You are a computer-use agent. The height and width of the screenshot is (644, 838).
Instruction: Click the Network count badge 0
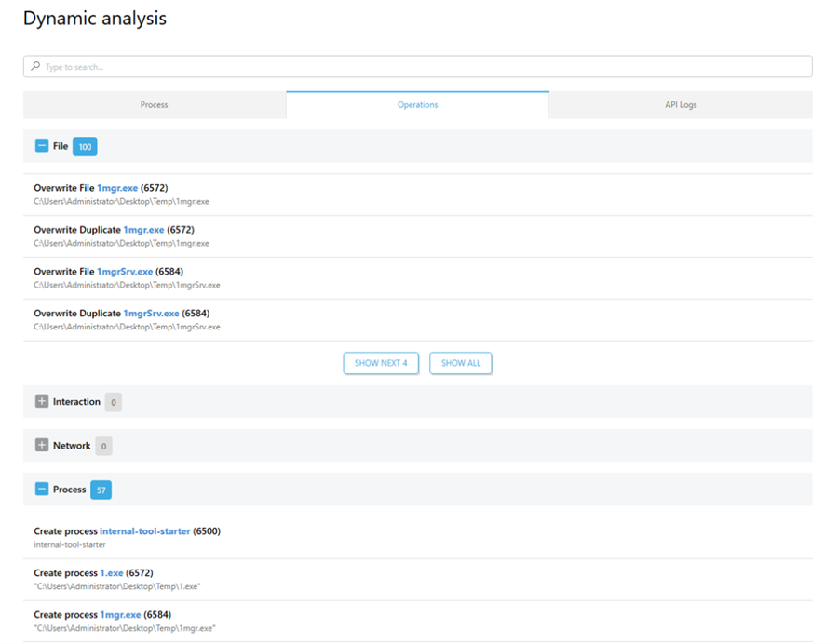point(103,447)
